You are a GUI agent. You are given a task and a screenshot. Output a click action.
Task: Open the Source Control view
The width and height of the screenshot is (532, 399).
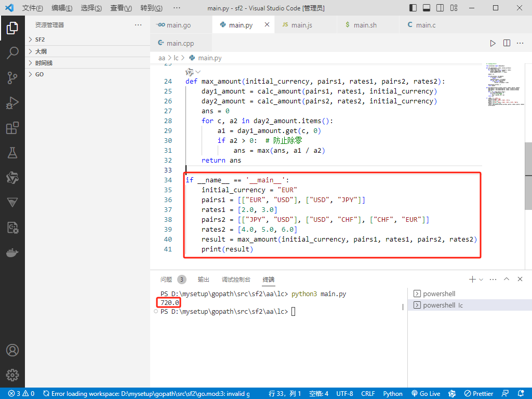coord(12,78)
